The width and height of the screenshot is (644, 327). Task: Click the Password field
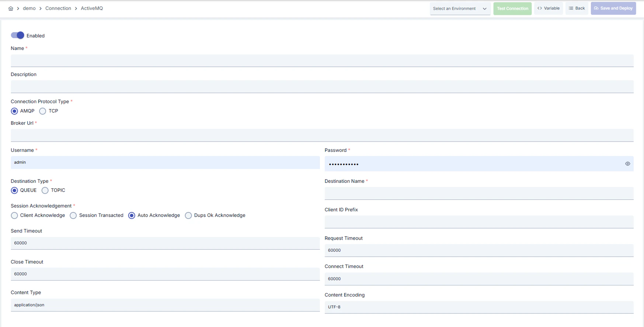479,164
